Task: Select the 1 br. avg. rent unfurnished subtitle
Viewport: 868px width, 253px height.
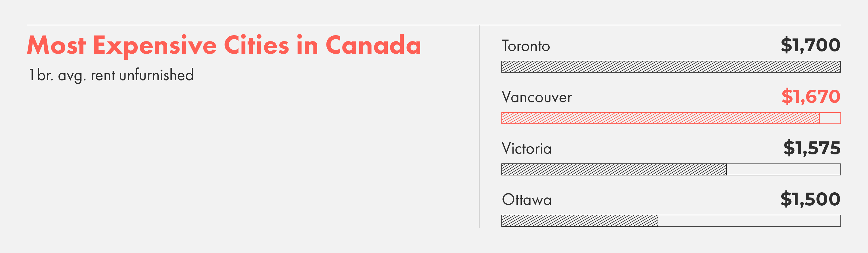Action: point(111,75)
